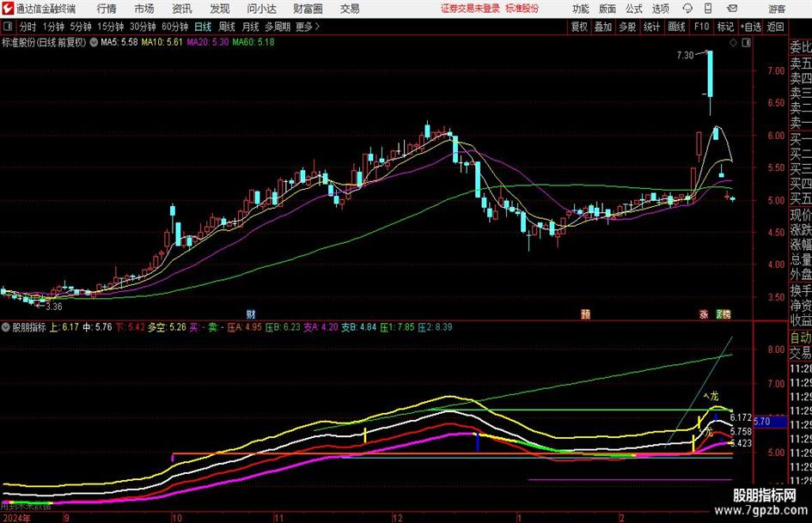
Task: Click the 标记 mark button
Action: pyautogui.click(x=725, y=27)
